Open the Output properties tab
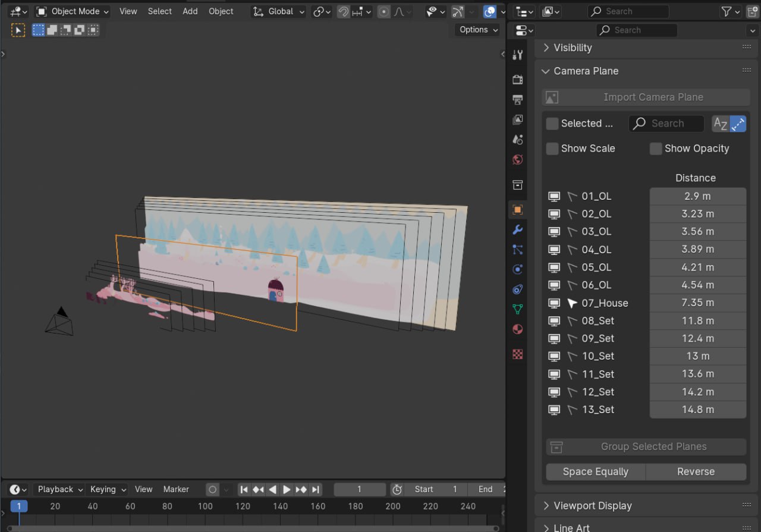This screenshot has height=532, width=761. pyautogui.click(x=517, y=99)
